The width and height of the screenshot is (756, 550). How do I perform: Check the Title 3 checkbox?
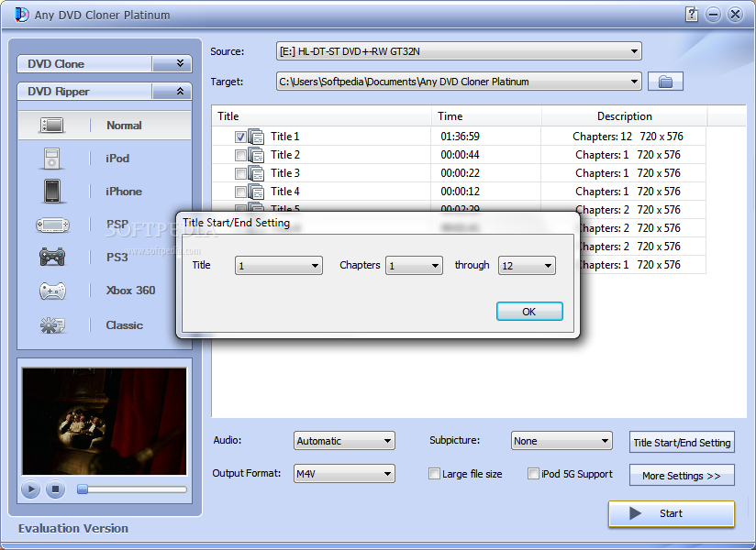(240, 173)
